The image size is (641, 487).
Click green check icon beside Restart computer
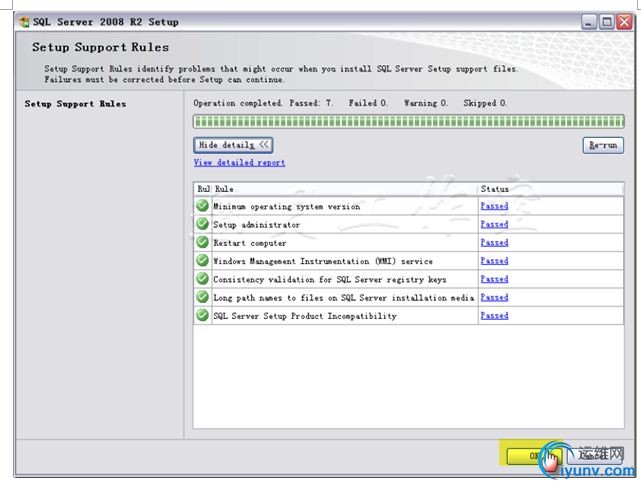[x=202, y=242]
